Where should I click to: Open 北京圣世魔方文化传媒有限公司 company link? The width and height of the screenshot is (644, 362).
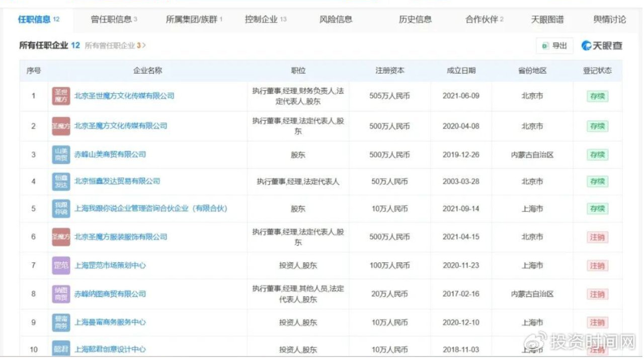(x=124, y=96)
